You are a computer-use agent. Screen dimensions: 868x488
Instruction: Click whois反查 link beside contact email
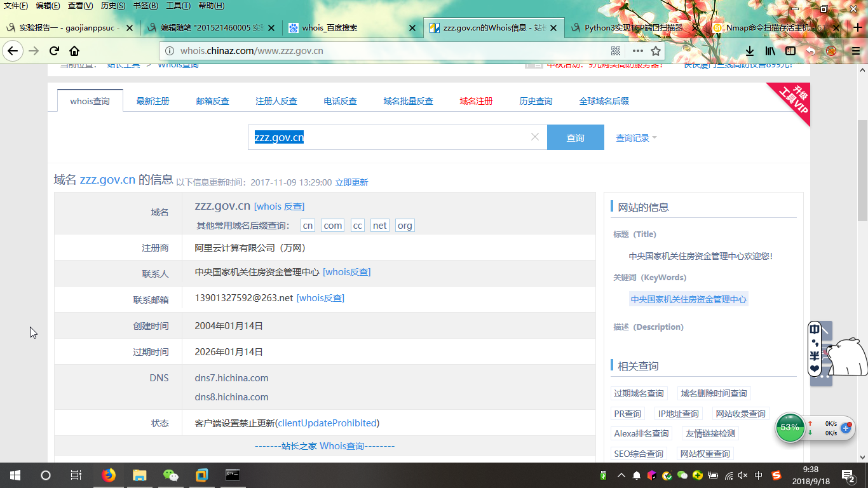click(x=320, y=298)
